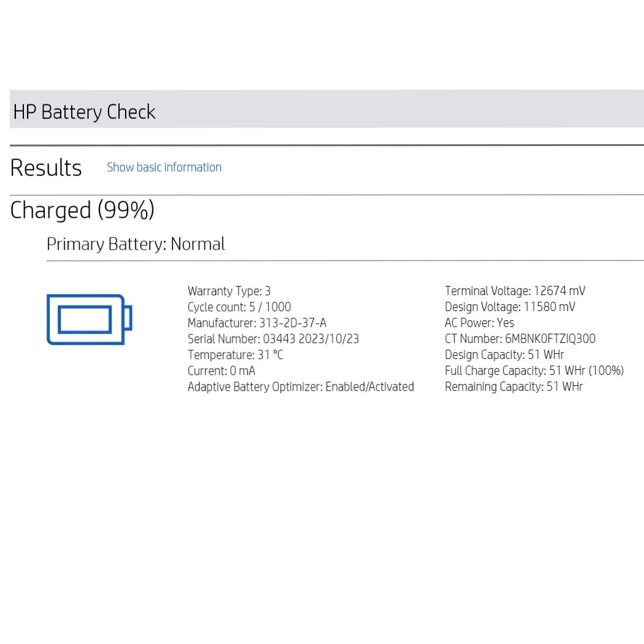
Task: Click the Charged (99%) status text
Action: tap(82, 210)
